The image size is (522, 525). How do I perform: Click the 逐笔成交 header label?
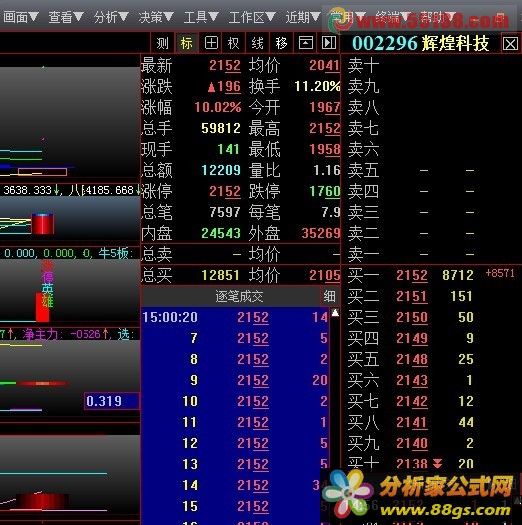click(x=239, y=297)
